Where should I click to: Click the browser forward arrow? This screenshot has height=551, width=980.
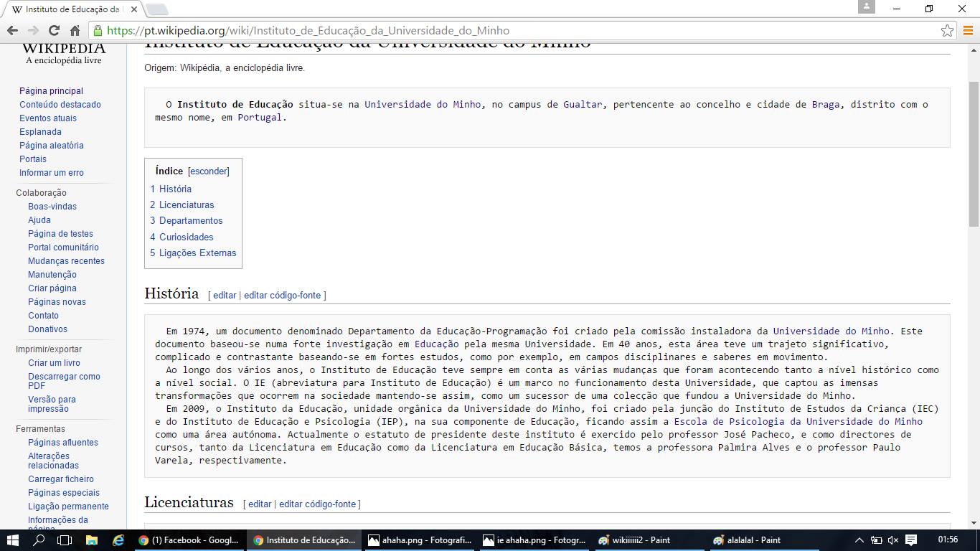point(33,31)
